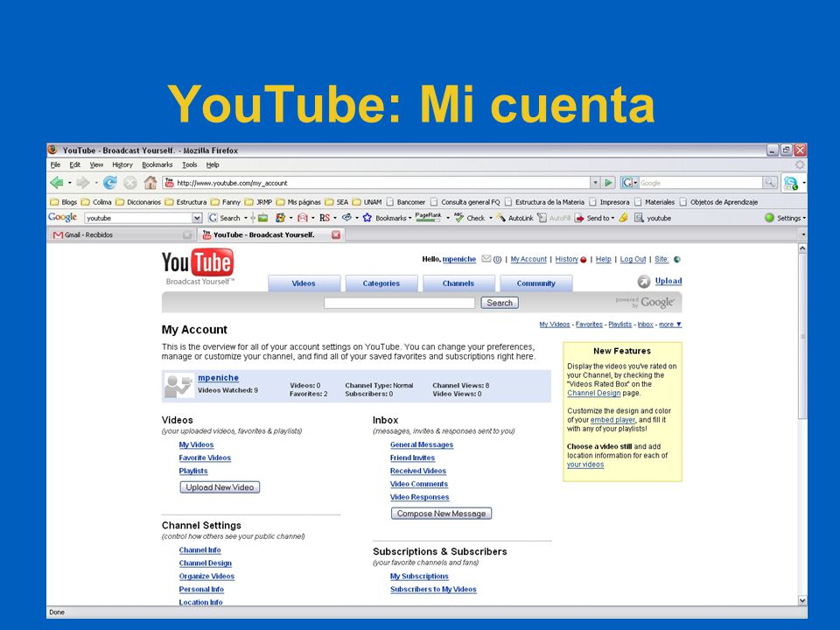The image size is (840, 630).
Task: Open the envelope inbox icon beside mpeniche
Action: 486,259
